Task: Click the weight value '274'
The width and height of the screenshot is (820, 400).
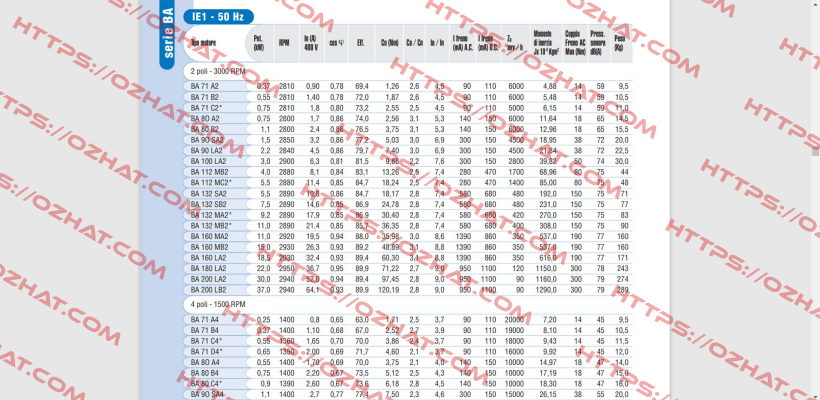Action: 623,279
